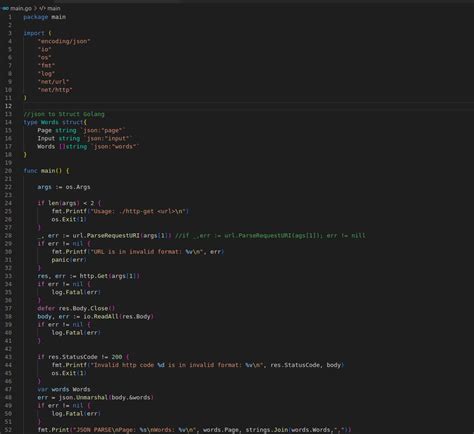Click line number 43 next to StatusCode check
The height and width of the screenshot is (434, 474).
click(x=8, y=357)
